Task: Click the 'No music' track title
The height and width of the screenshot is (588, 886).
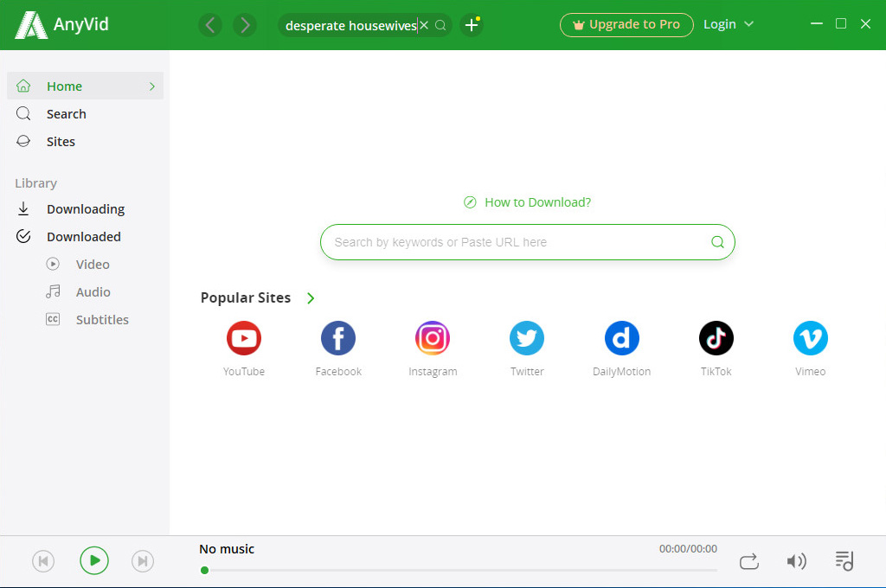Action: pos(227,549)
